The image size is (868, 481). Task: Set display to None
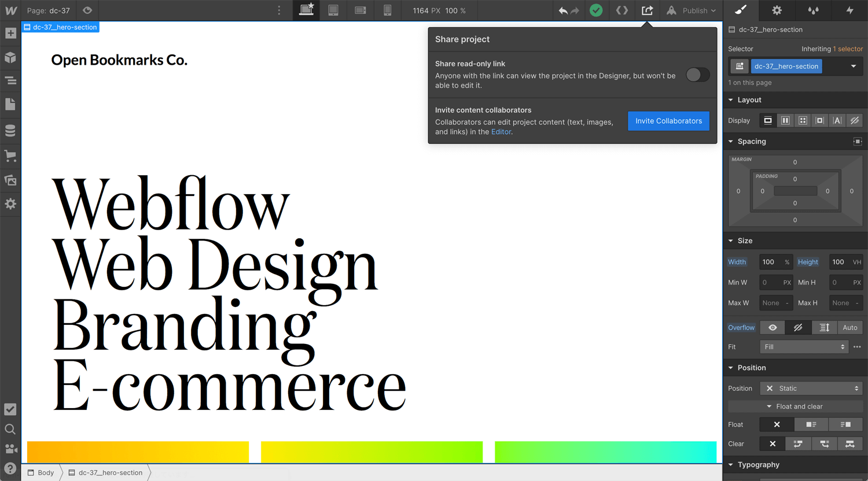point(854,120)
